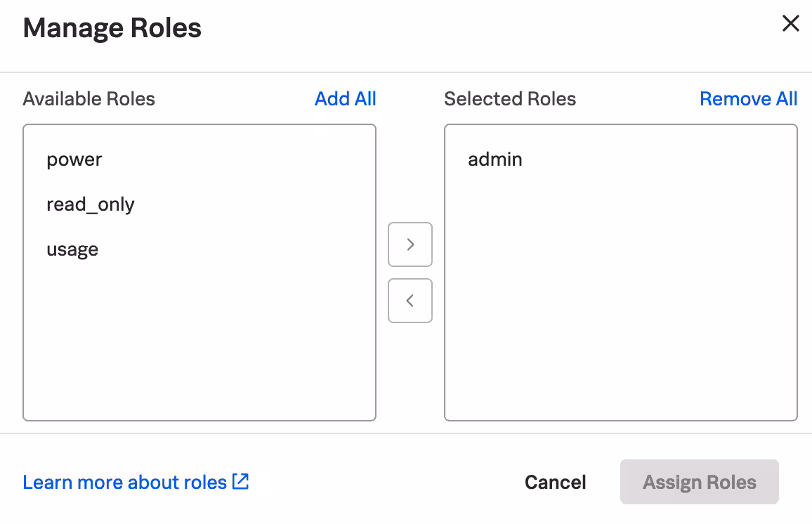The height and width of the screenshot is (524, 812).
Task: Cancel the role changes
Action: (555, 483)
